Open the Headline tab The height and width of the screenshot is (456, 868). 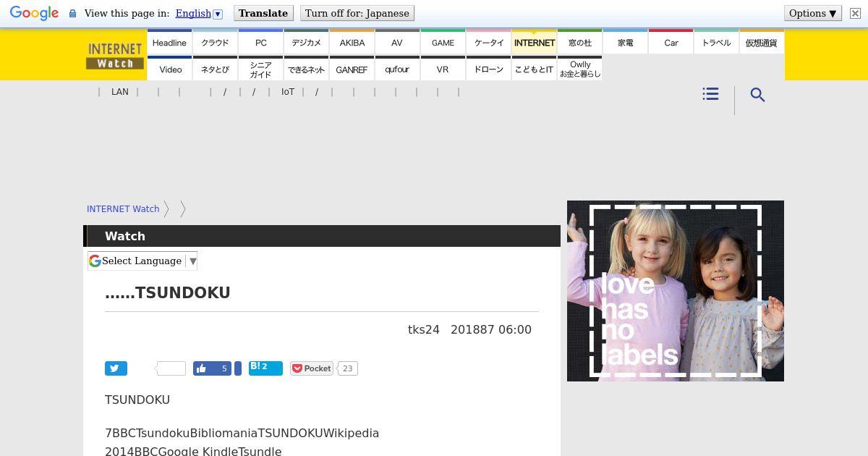[x=169, y=42]
